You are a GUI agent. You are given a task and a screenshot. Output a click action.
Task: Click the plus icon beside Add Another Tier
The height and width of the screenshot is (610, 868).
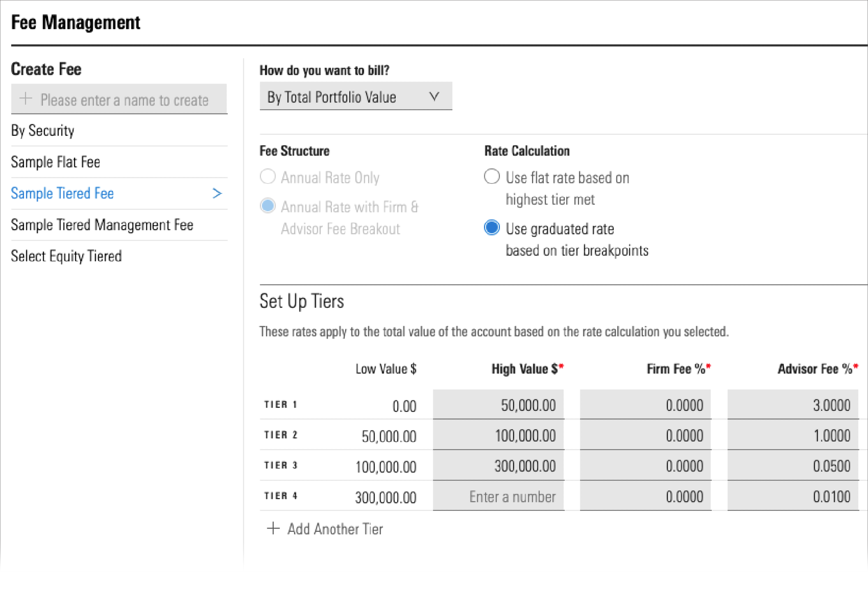click(273, 528)
